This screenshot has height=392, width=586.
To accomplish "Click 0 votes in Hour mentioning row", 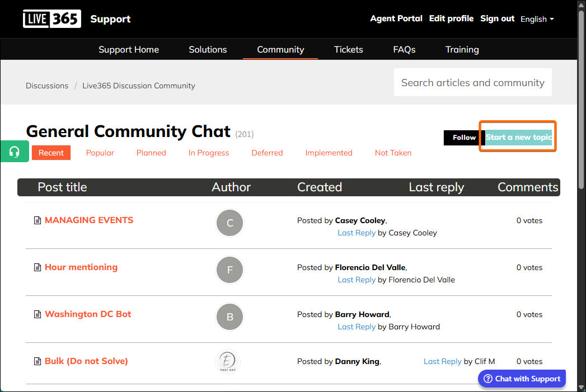I will (529, 268).
